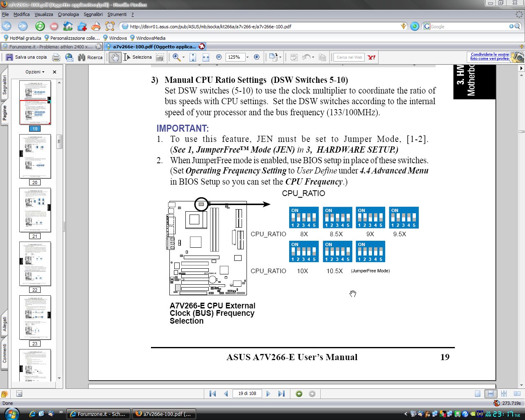Go to last page button
The height and width of the screenshot is (420, 525).
pyautogui.click(x=281, y=394)
